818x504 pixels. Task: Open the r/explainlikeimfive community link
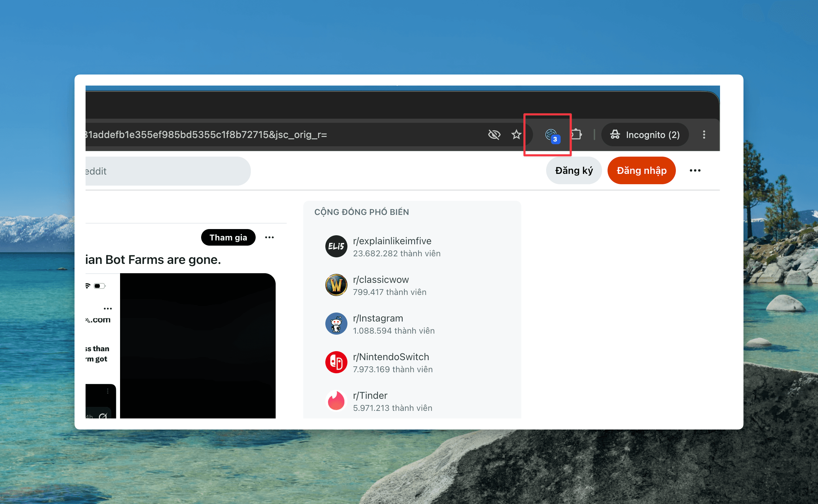click(392, 241)
